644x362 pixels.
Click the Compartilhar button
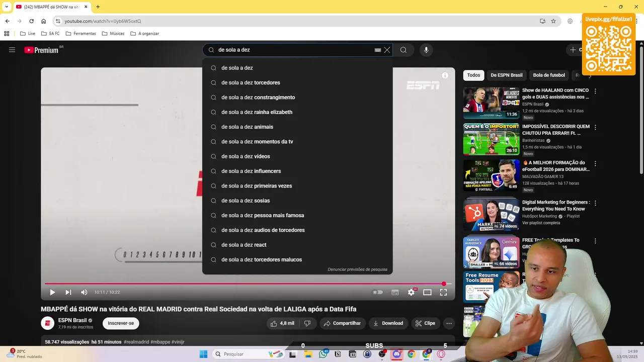[x=342, y=323]
